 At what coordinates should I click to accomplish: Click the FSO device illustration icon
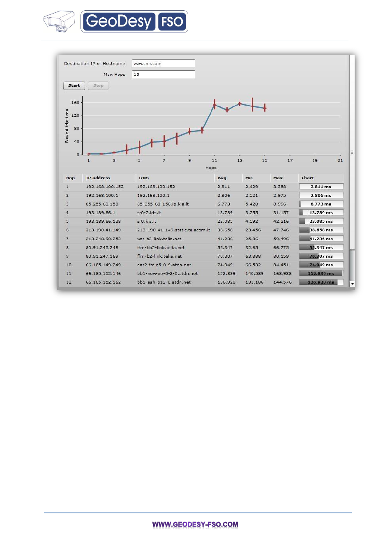click(59, 21)
